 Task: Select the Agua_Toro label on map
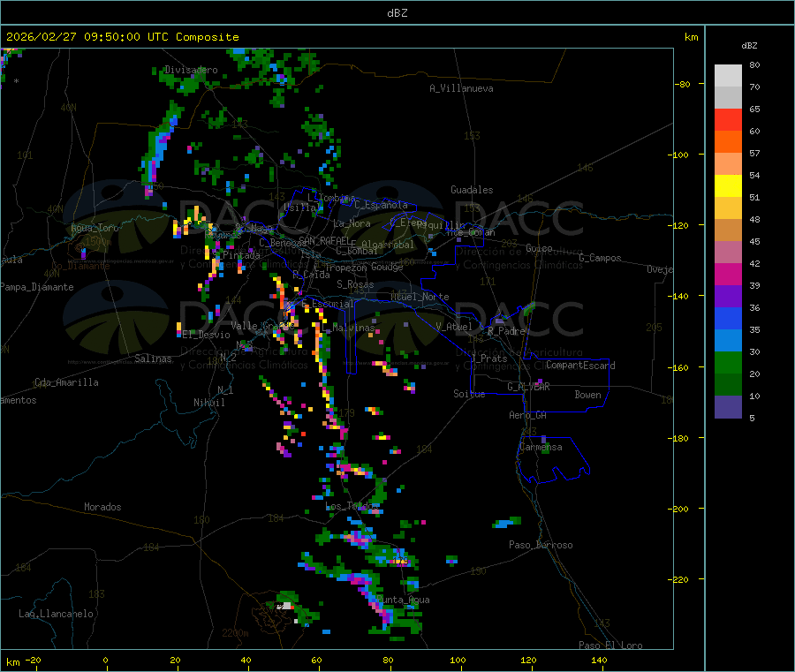tap(95, 228)
